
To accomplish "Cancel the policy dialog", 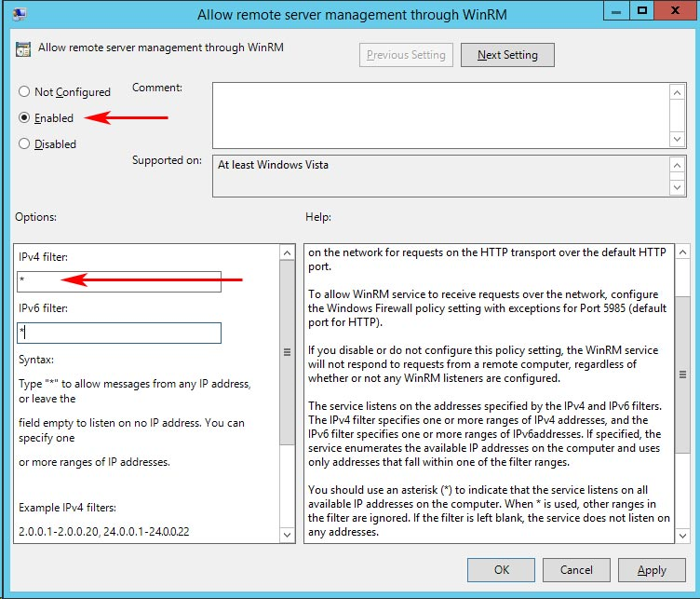I will point(576,570).
